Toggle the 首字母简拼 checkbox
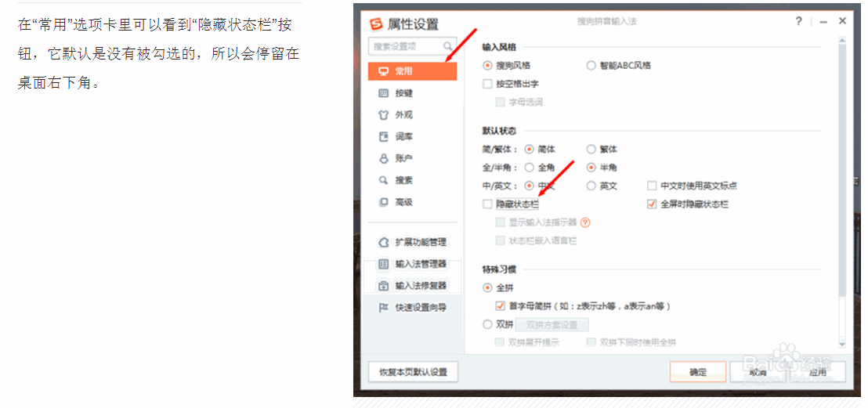 coord(501,306)
